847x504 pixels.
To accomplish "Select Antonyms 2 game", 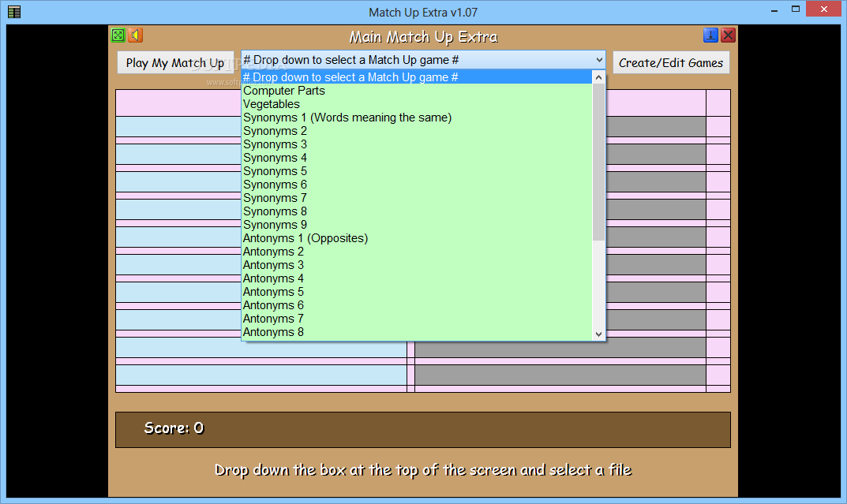I will point(417,252).
